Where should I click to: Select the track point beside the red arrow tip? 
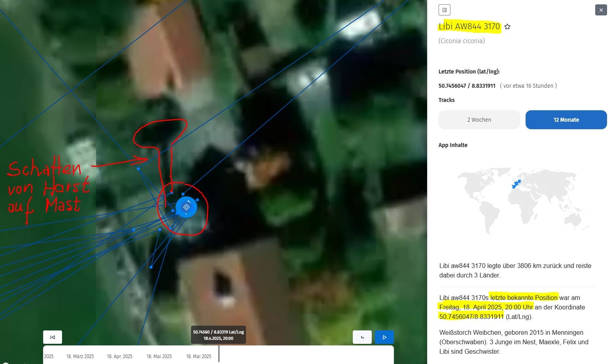138,169
